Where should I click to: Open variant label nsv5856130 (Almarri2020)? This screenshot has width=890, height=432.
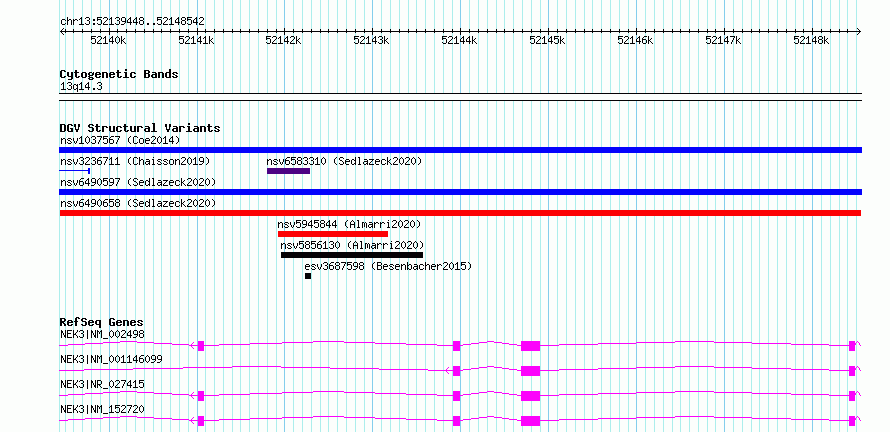352,245
